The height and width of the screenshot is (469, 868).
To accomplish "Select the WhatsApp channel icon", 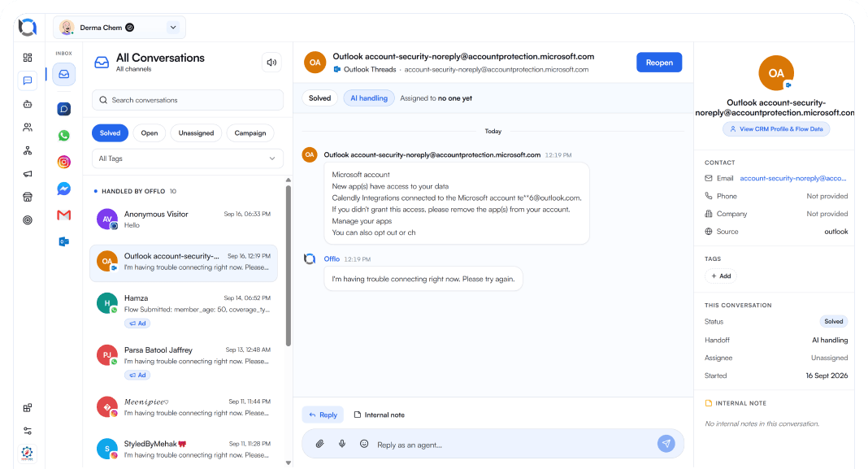I will point(64,136).
